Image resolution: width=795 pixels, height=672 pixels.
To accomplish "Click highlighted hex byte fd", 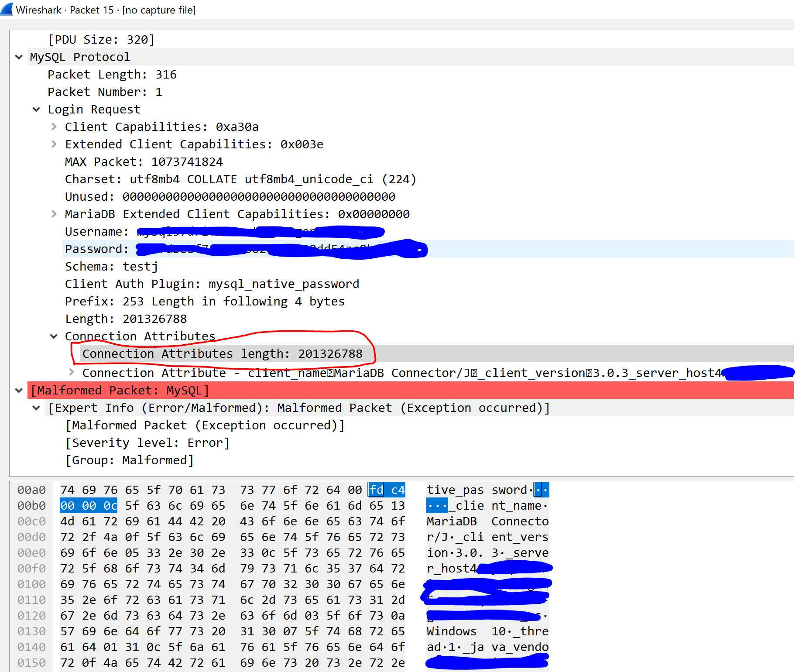I will 376,490.
